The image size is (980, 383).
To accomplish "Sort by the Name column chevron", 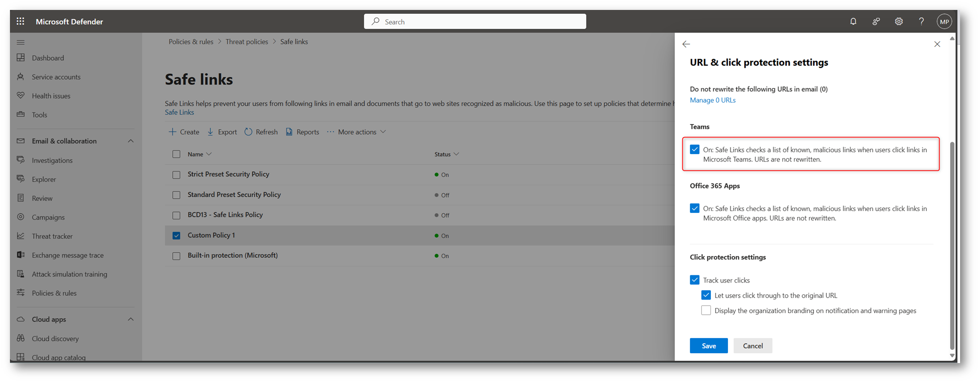I will click(209, 154).
